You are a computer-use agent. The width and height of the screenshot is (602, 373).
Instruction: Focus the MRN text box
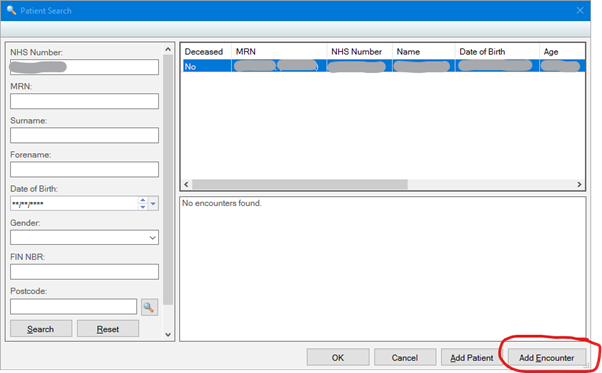(x=84, y=101)
